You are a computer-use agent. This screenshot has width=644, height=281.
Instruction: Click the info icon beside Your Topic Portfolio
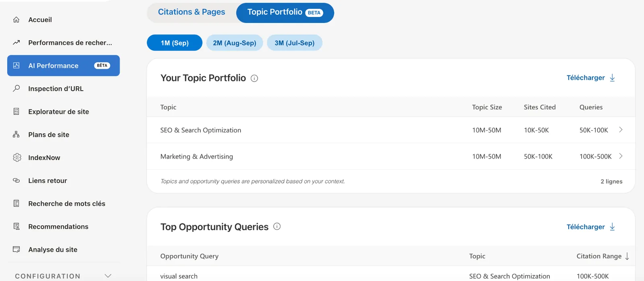(254, 79)
